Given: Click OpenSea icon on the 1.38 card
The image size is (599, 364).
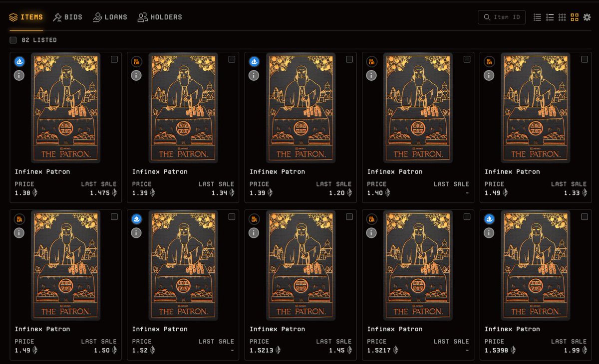Looking at the screenshot, I should click(x=19, y=62).
